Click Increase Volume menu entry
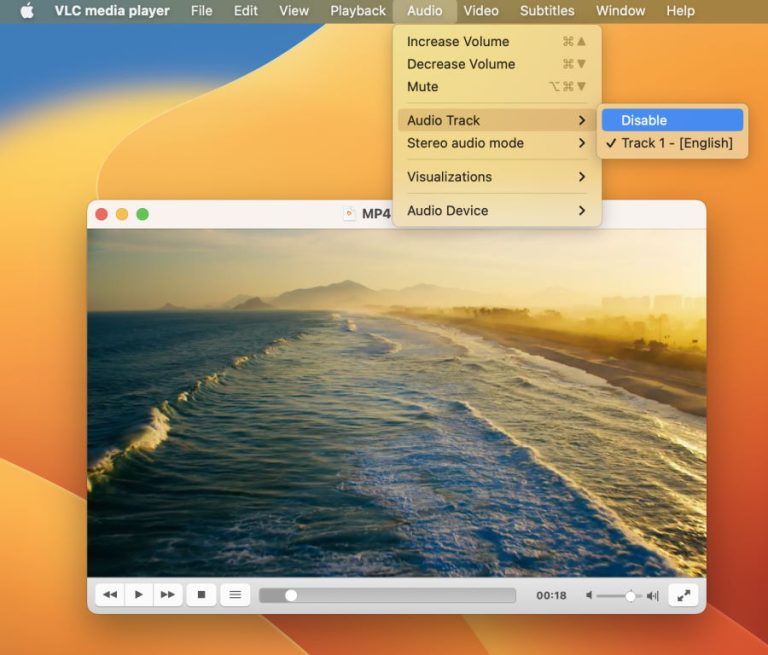The height and width of the screenshot is (655, 768). [x=458, y=42]
